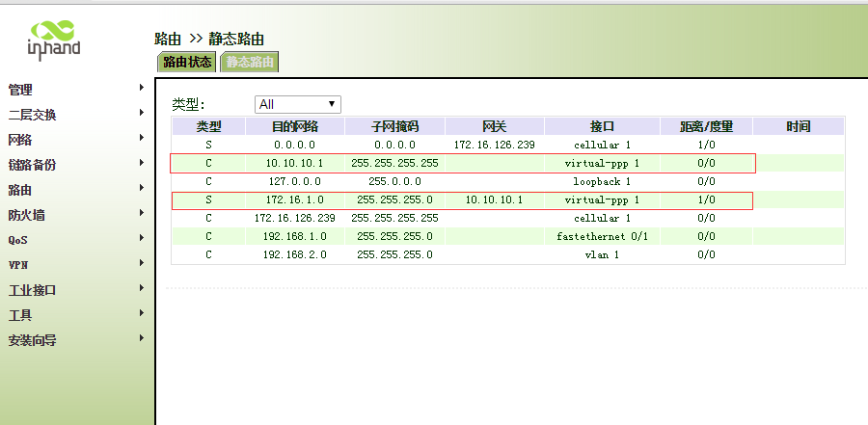This screenshot has width=868, height=425.
Task: Open the 安装向导 sidebar menu
Action: (33, 340)
